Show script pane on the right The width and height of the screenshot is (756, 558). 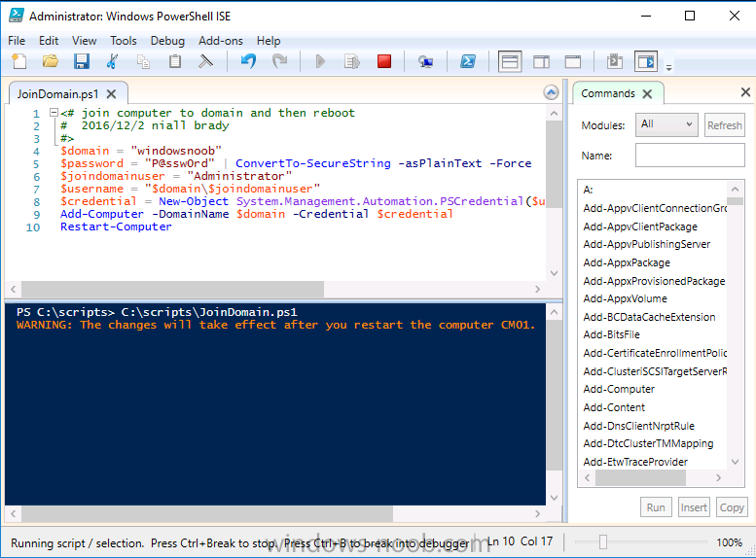(x=541, y=61)
